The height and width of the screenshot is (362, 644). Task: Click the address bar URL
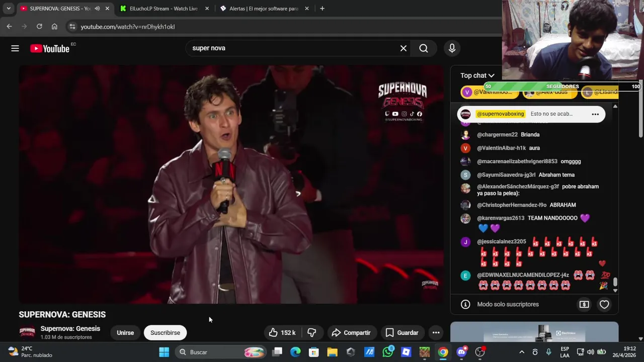[x=128, y=27]
